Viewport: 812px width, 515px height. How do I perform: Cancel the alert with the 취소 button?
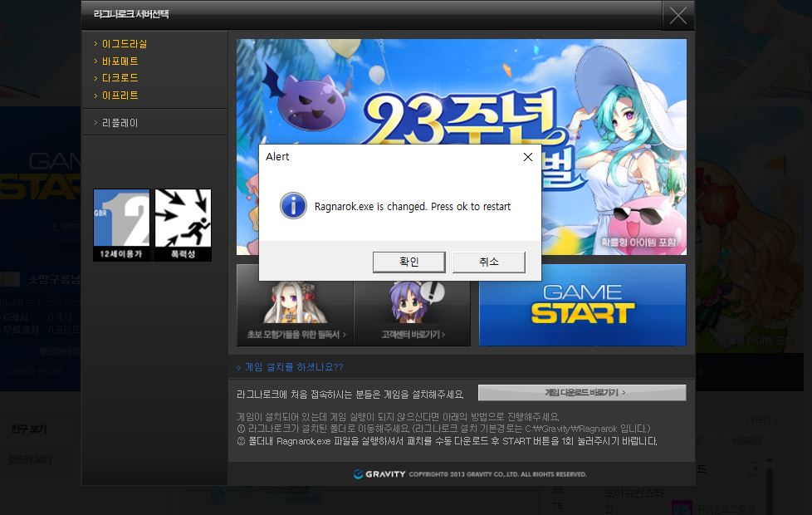click(x=488, y=262)
